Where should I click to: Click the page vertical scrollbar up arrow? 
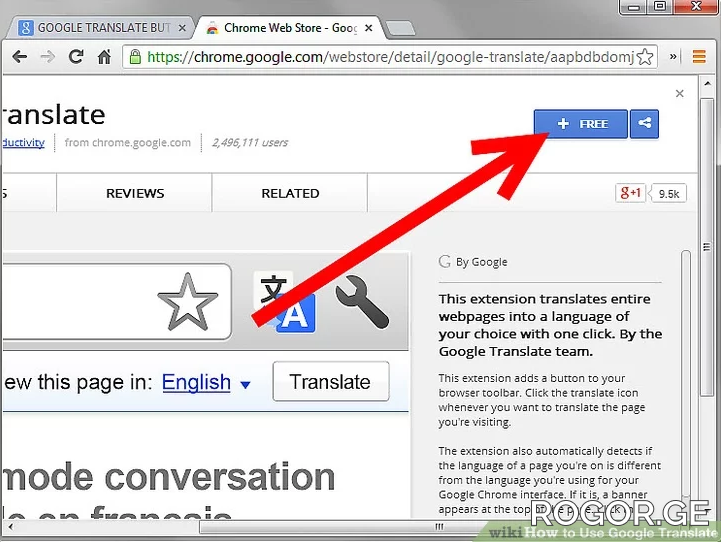(x=707, y=84)
